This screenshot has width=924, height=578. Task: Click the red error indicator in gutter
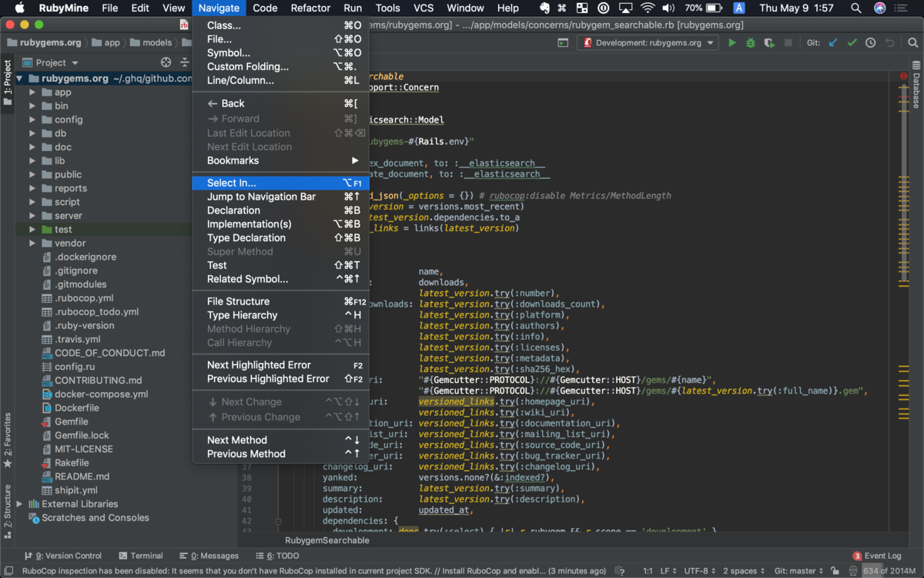(x=904, y=76)
